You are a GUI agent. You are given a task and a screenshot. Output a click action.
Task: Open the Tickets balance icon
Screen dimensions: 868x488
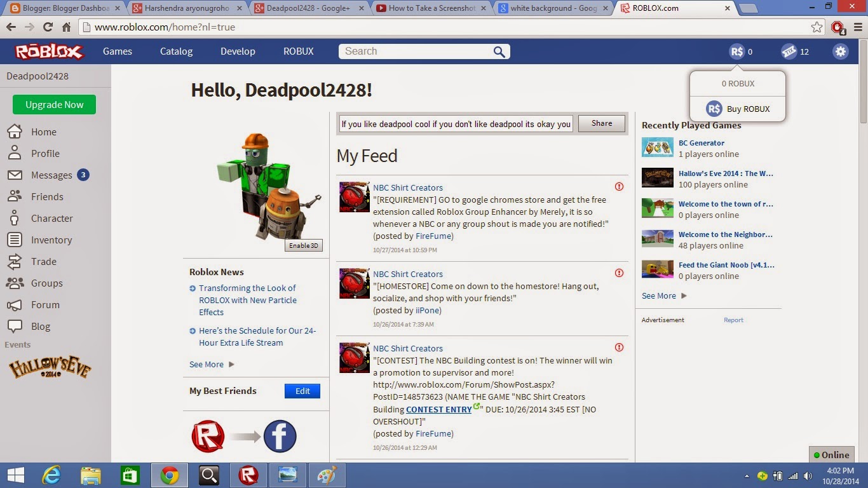pyautogui.click(x=789, y=51)
